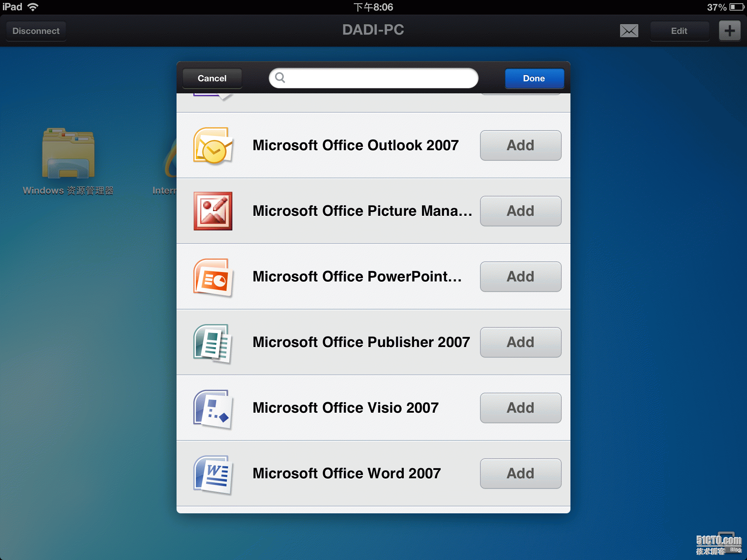747x560 pixels.
Task: Open the Windows Explorer folder icon
Action: coord(68,153)
